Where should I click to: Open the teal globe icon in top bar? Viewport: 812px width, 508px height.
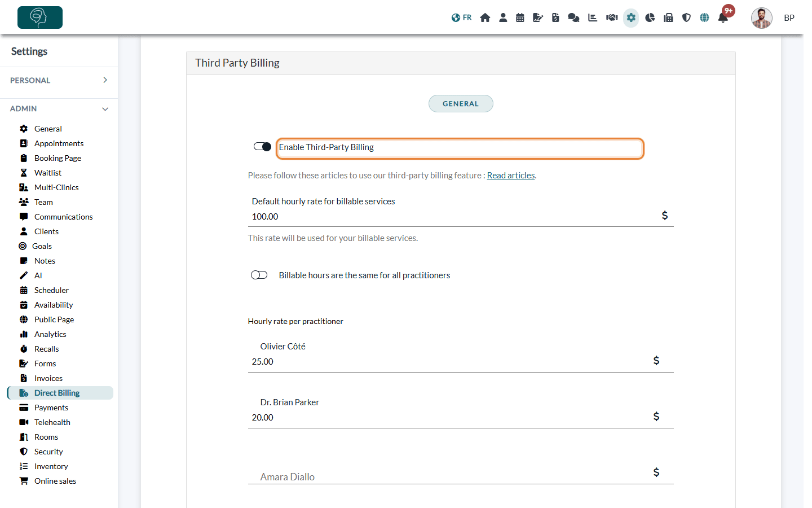click(x=704, y=17)
